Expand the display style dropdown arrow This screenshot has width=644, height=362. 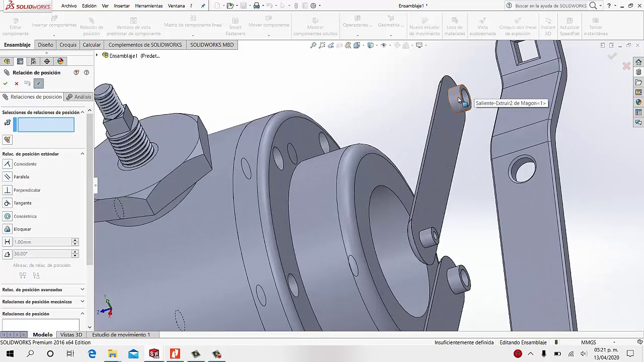[x=376, y=45]
